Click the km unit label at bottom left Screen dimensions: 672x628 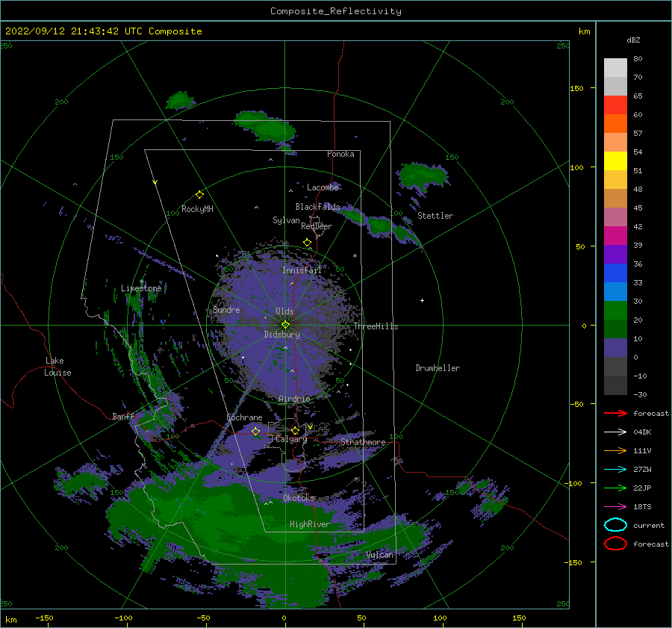(10, 620)
